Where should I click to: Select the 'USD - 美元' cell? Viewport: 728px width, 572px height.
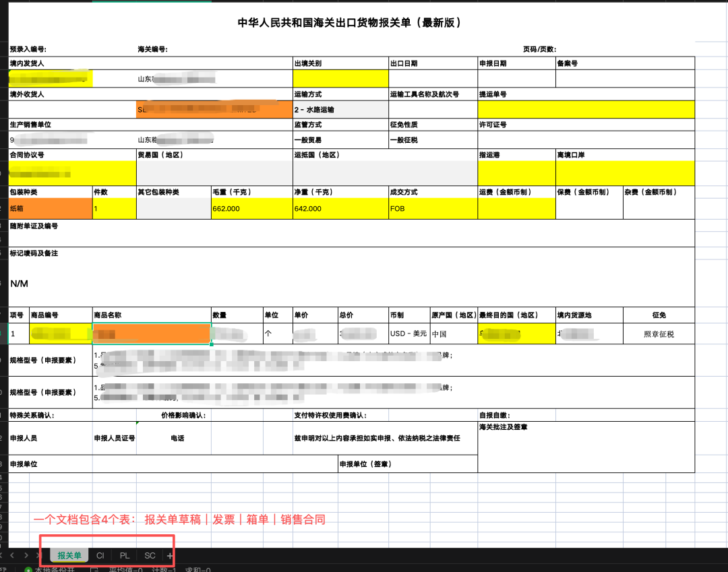coord(409,333)
